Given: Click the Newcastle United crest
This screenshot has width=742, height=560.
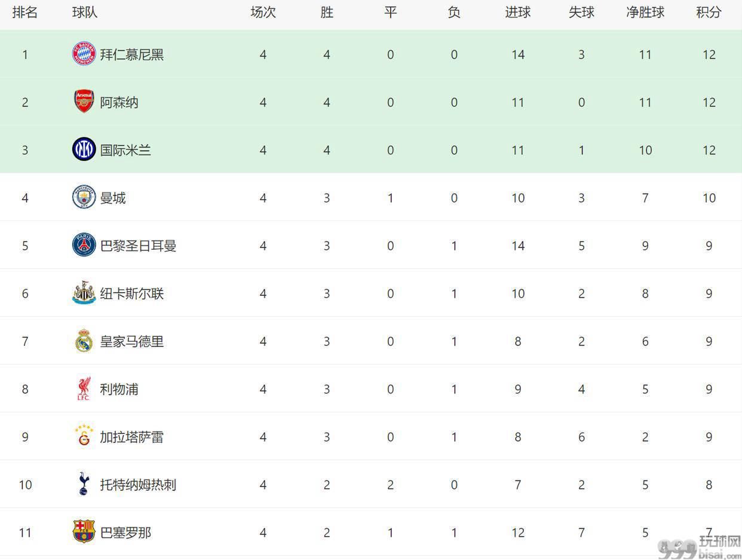Looking at the screenshot, I should click(x=84, y=293).
